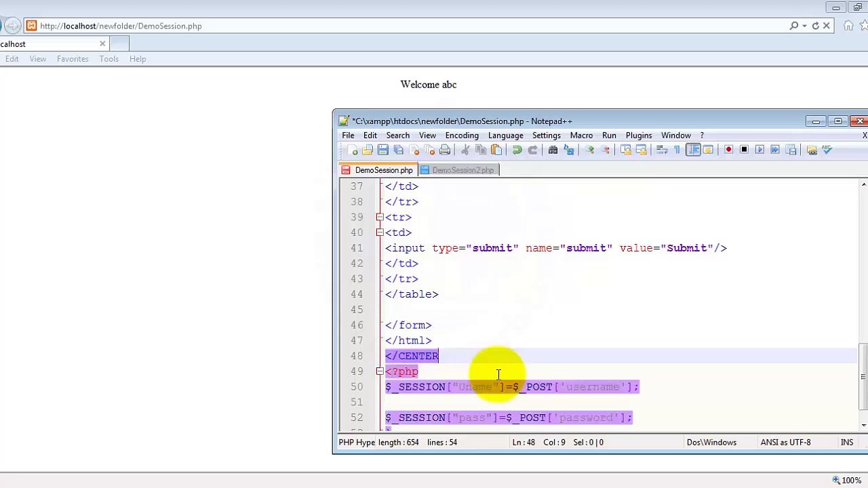This screenshot has width=868, height=488.
Task: Click the Stop Recording macro icon
Action: pyautogui.click(x=744, y=150)
